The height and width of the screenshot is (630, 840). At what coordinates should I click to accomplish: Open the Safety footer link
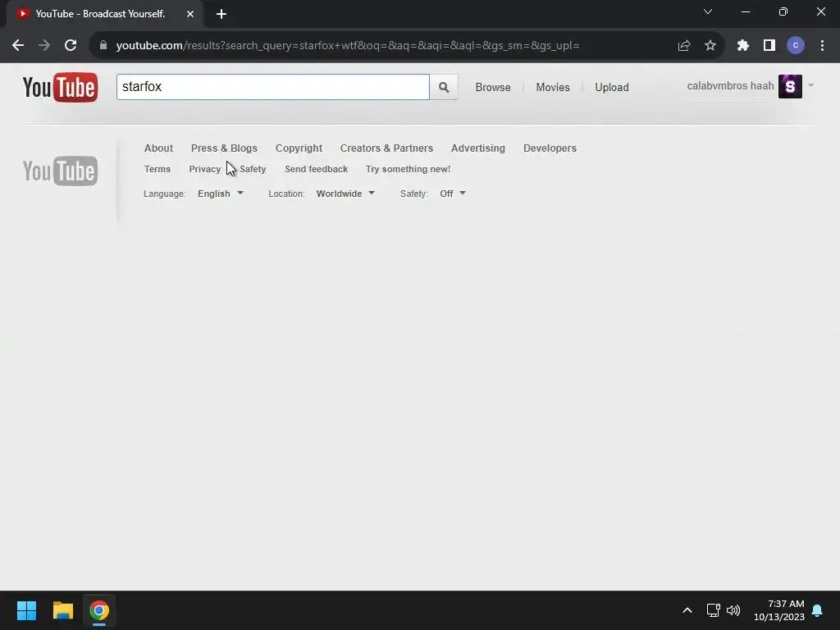click(x=253, y=169)
